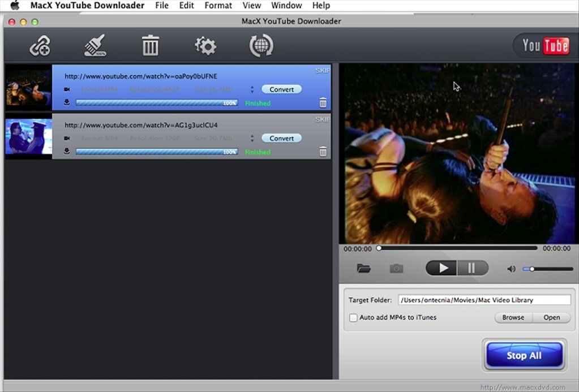Click the Clear Finished brush icon
This screenshot has width=579, height=392.
[95, 45]
